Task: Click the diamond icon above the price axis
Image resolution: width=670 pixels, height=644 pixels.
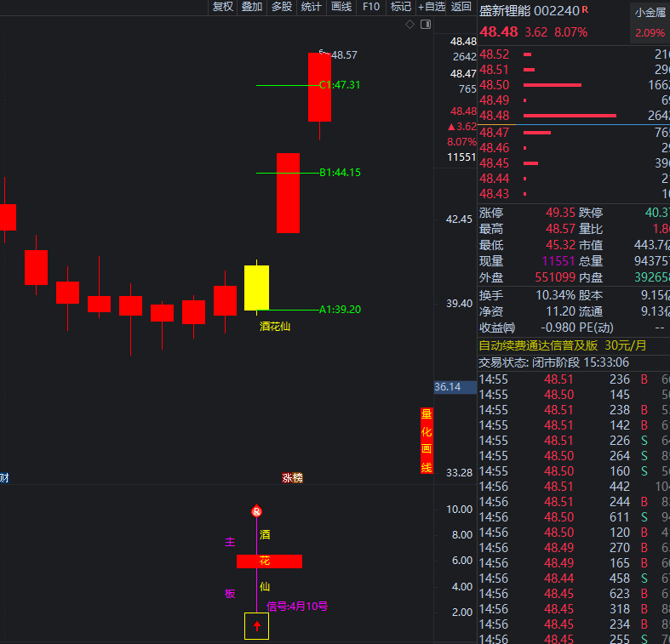Action: tap(409, 25)
